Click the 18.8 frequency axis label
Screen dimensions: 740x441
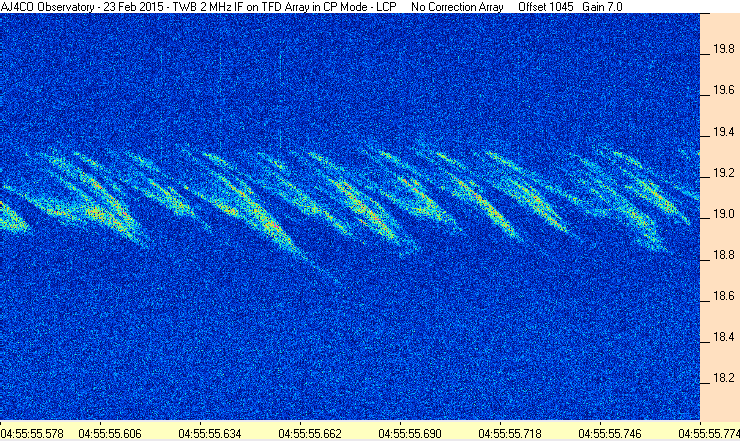pyautogui.click(x=723, y=255)
